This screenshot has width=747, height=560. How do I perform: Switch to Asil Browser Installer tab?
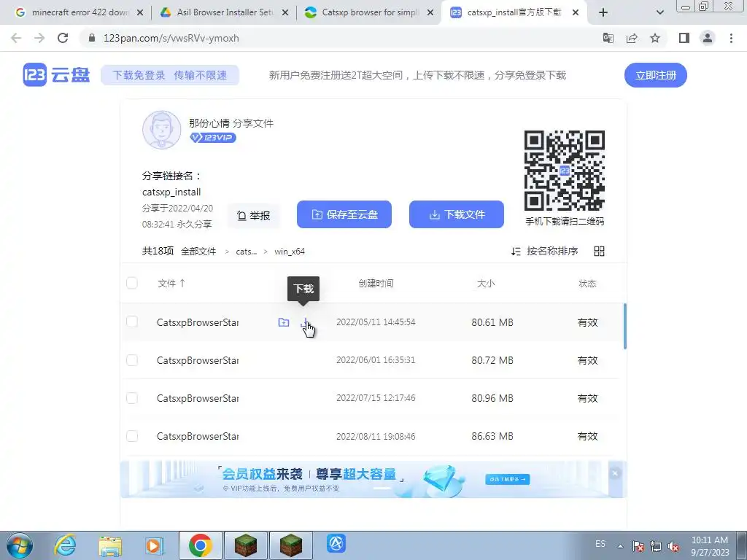click(224, 13)
